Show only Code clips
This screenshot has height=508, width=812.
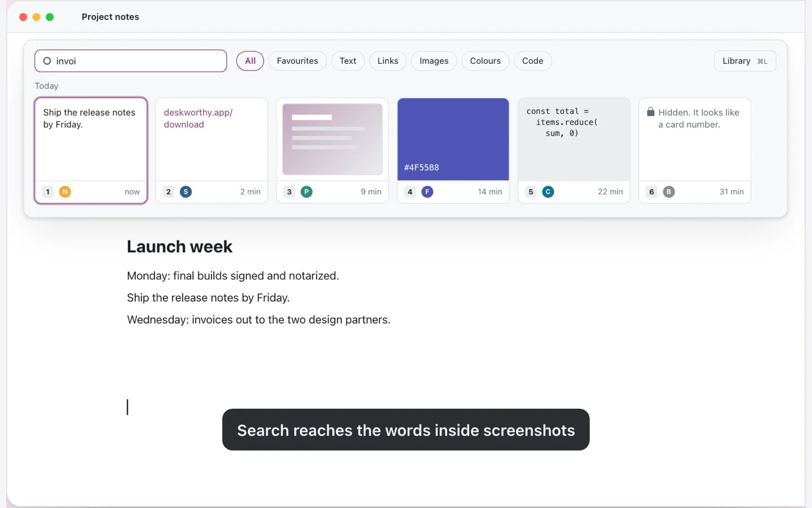[x=533, y=61]
